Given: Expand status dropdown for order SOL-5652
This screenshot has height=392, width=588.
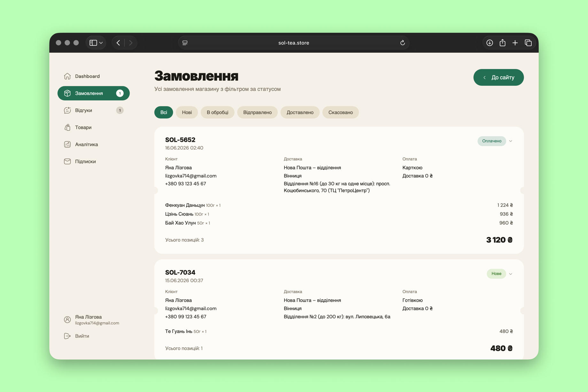Looking at the screenshot, I should coord(511,141).
